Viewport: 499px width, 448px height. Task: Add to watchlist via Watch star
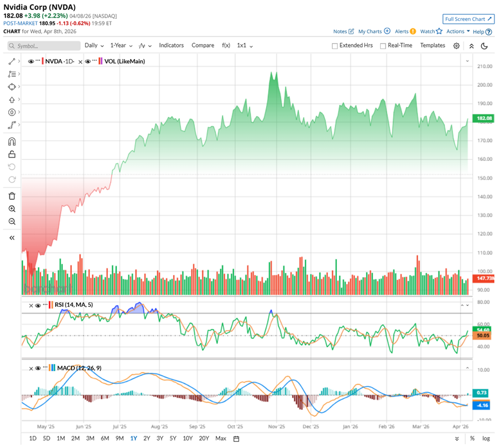(x=439, y=31)
